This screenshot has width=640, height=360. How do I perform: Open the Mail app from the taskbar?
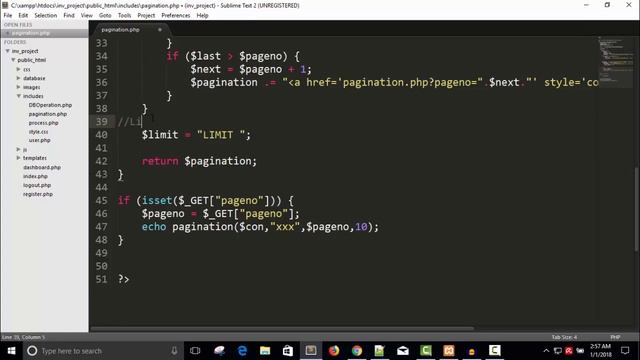click(x=403, y=351)
